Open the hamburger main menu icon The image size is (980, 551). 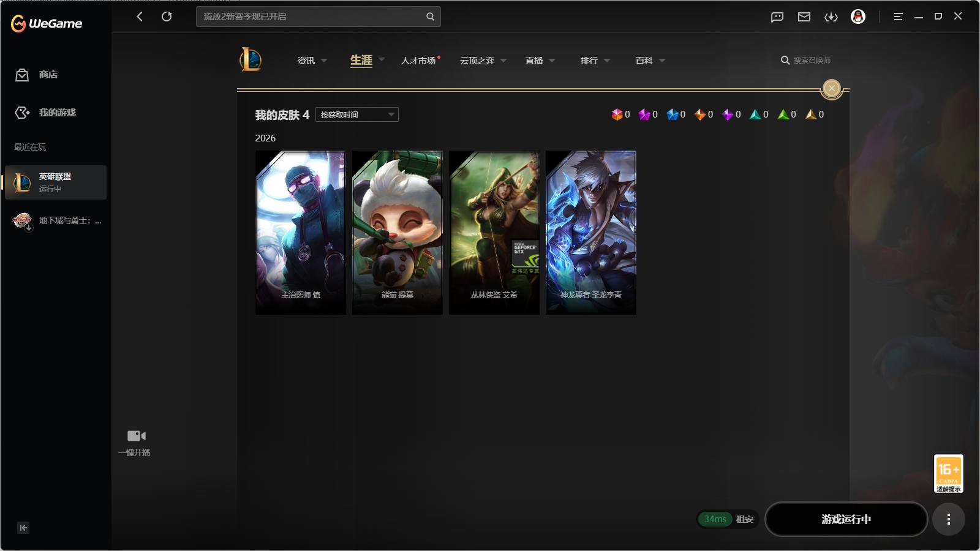[x=898, y=17]
